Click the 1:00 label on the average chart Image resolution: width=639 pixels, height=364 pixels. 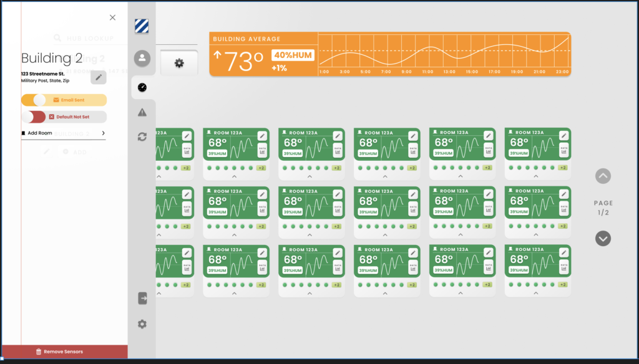(x=324, y=72)
